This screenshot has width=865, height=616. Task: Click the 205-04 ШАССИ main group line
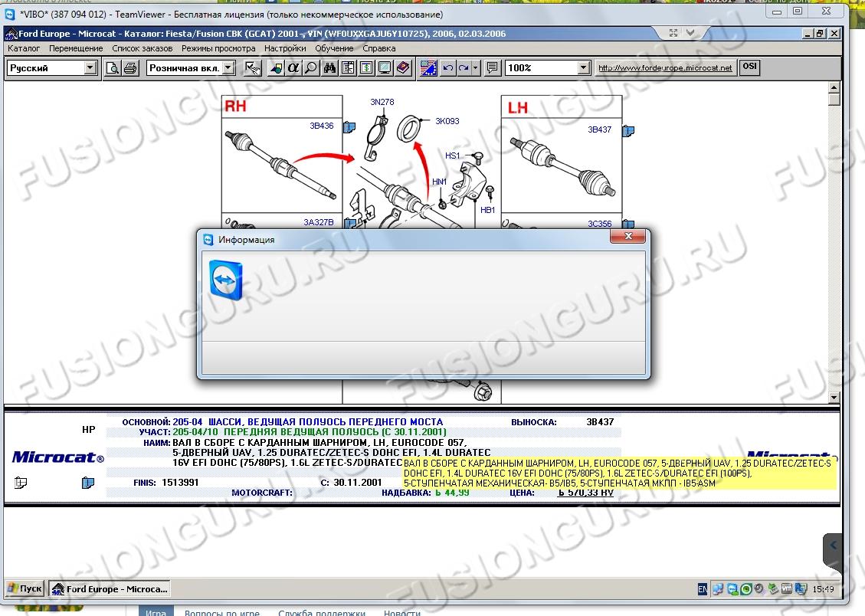[307, 422]
